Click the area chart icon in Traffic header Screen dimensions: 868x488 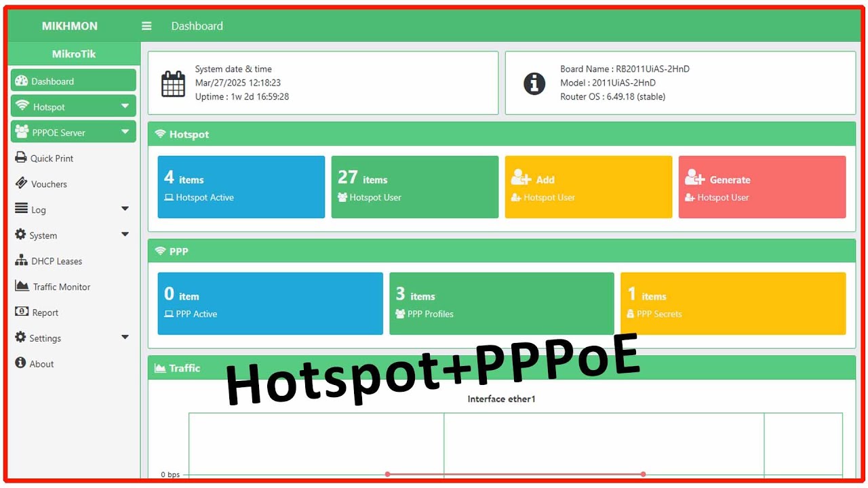pyautogui.click(x=160, y=368)
